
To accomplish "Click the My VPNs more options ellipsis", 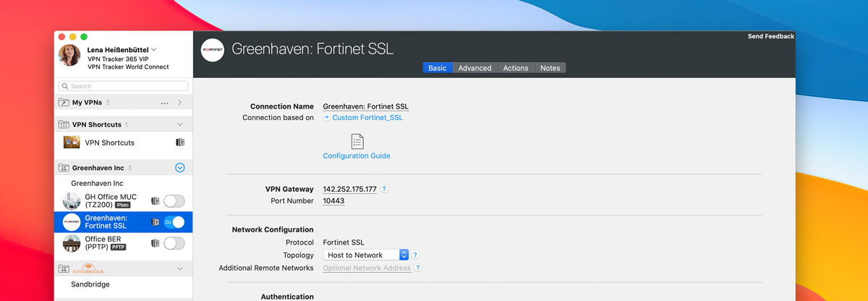I will click(165, 103).
